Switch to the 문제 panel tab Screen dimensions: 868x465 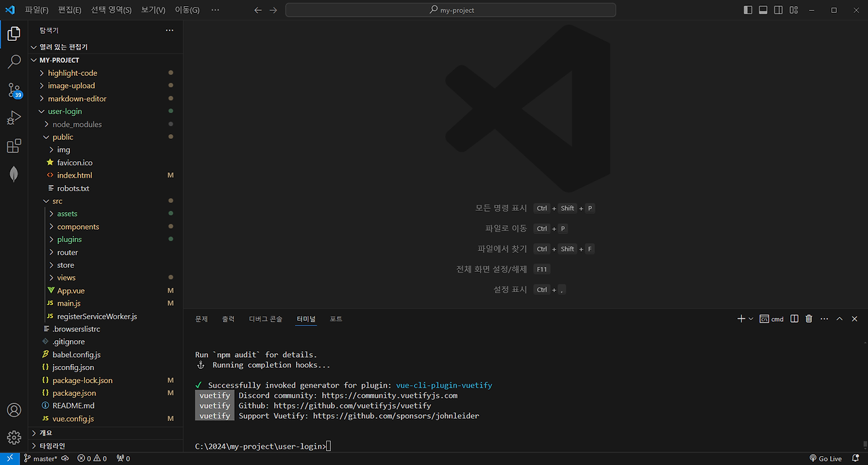[201, 319]
